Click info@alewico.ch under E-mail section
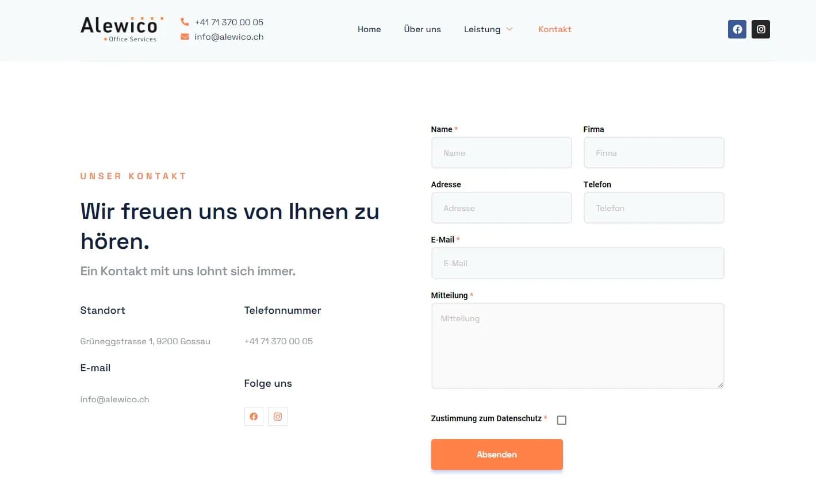Image resolution: width=816 pixels, height=504 pixels. [115, 399]
